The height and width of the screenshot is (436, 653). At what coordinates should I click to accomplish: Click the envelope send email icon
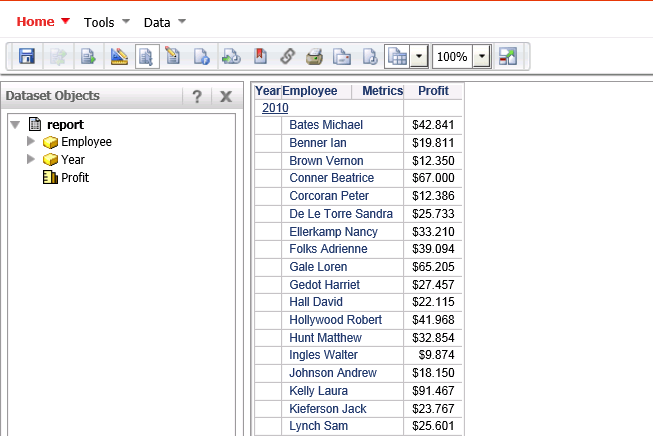[x=341, y=56]
